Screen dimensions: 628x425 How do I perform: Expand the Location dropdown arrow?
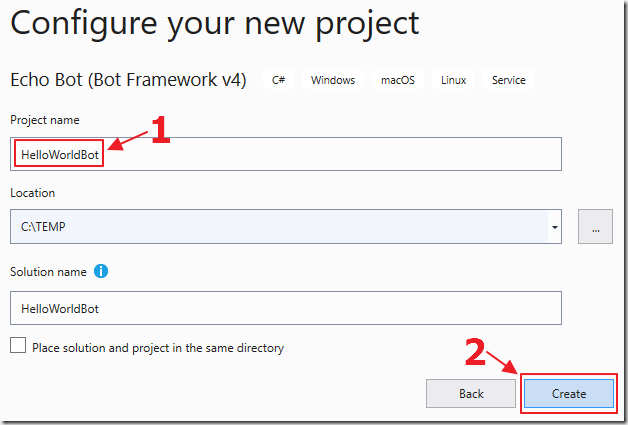[x=555, y=227]
